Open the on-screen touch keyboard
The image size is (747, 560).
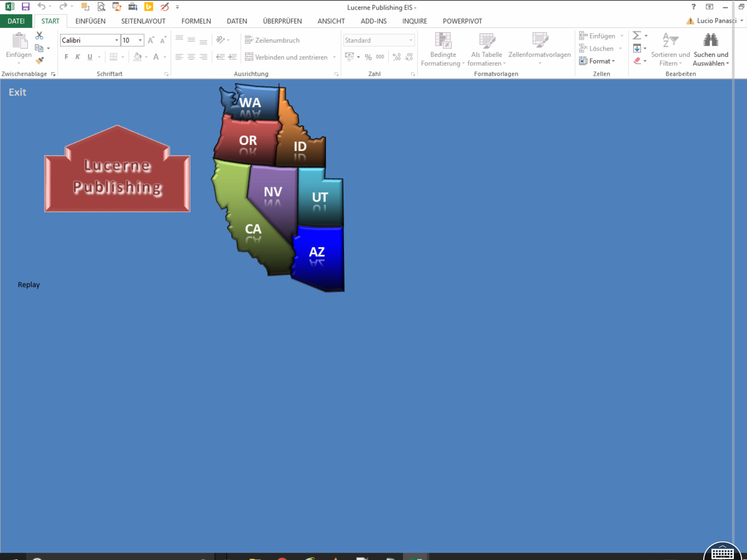tap(722, 553)
